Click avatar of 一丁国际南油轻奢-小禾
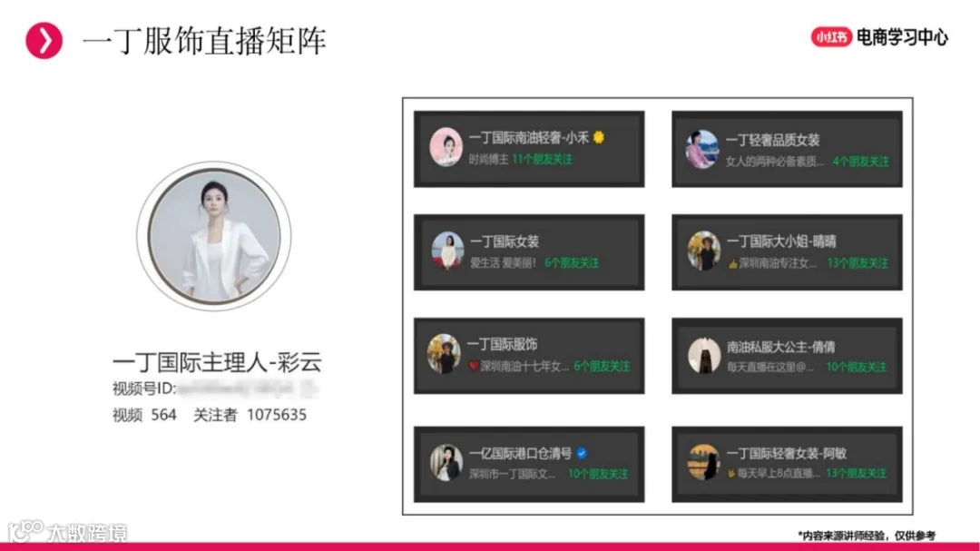This screenshot has height=551, width=980. click(x=446, y=147)
